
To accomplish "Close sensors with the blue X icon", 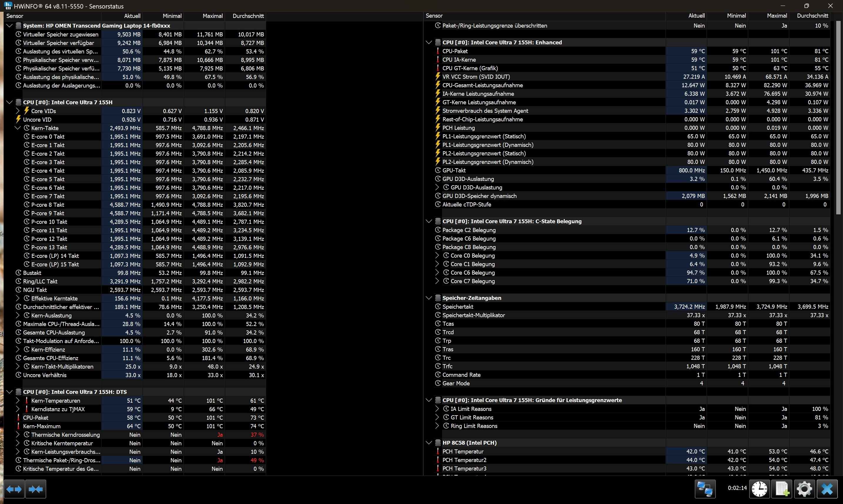I will pos(827,489).
